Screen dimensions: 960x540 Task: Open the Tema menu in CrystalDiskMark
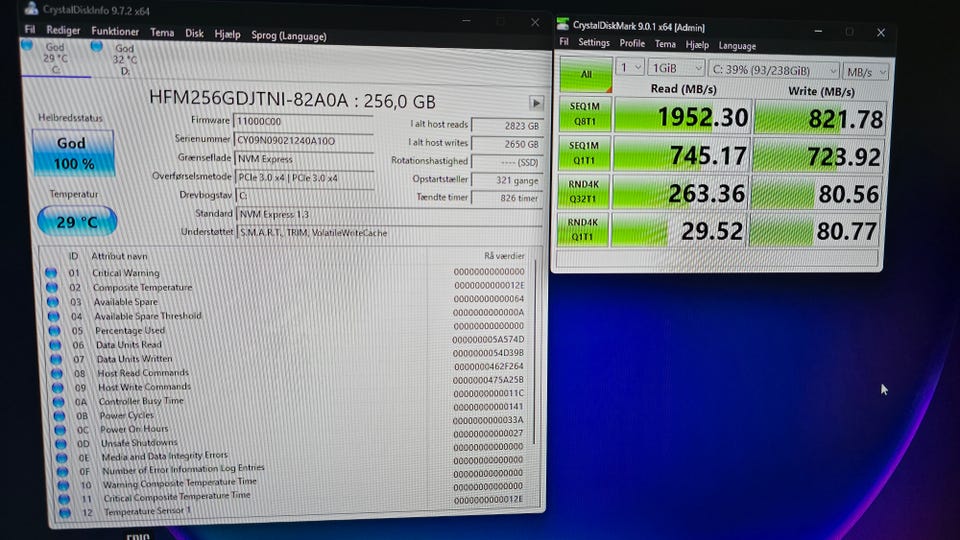665,44
